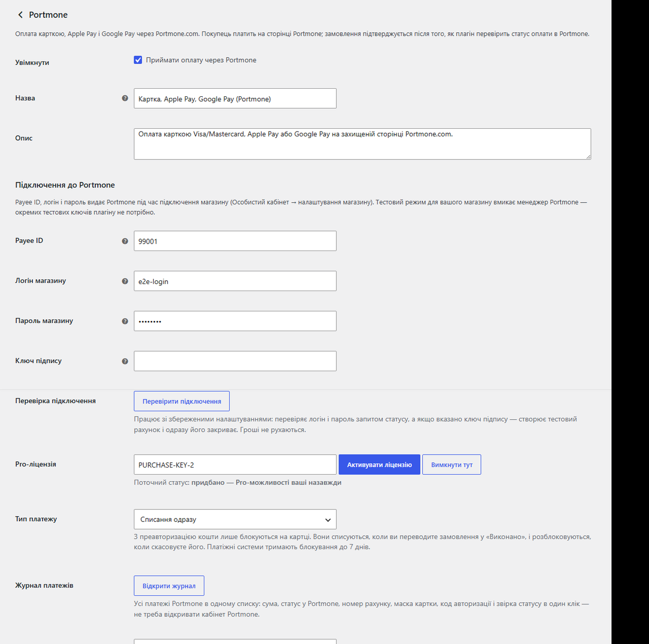Click the Тип платежу label
This screenshot has height=644, width=649.
[x=36, y=519]
